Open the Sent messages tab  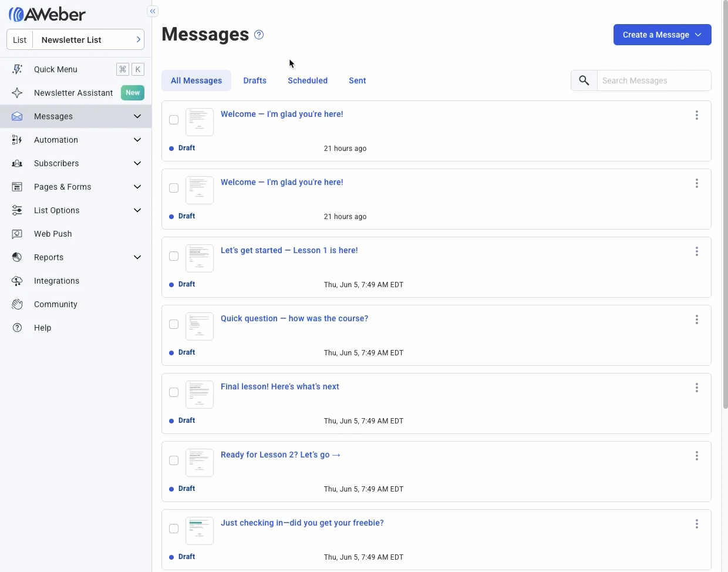coord(357,80)
